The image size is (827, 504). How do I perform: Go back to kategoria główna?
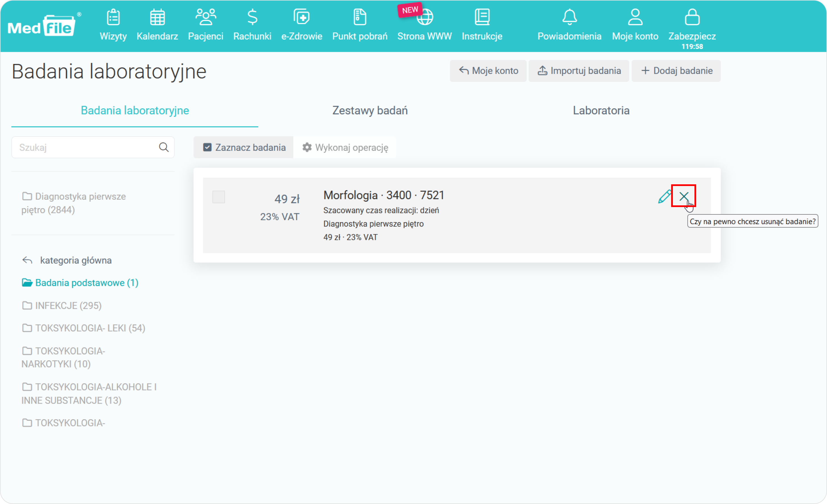point(67,260)
